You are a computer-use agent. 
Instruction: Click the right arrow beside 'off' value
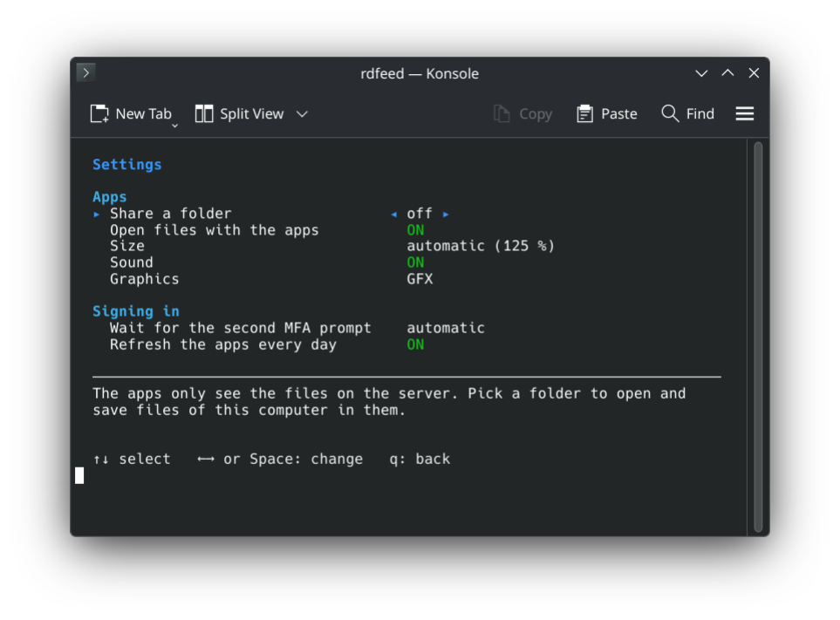[446, 215]
